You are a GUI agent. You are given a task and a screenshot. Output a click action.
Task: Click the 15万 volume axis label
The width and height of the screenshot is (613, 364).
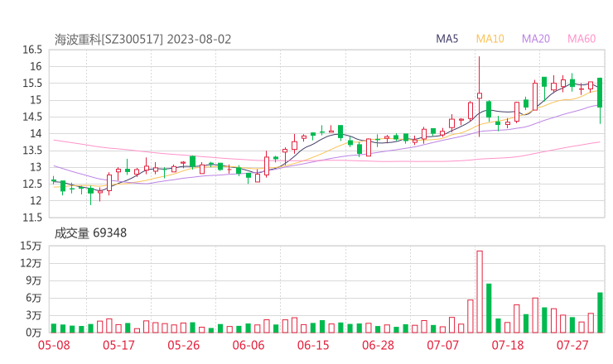pyautogui.click(x=31, y=246)
